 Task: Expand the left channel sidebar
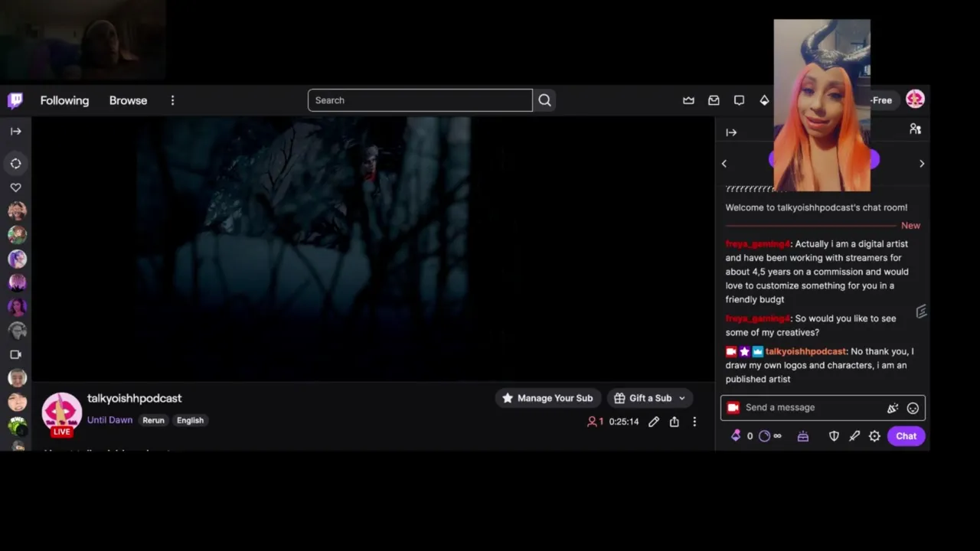click(15, 131)
